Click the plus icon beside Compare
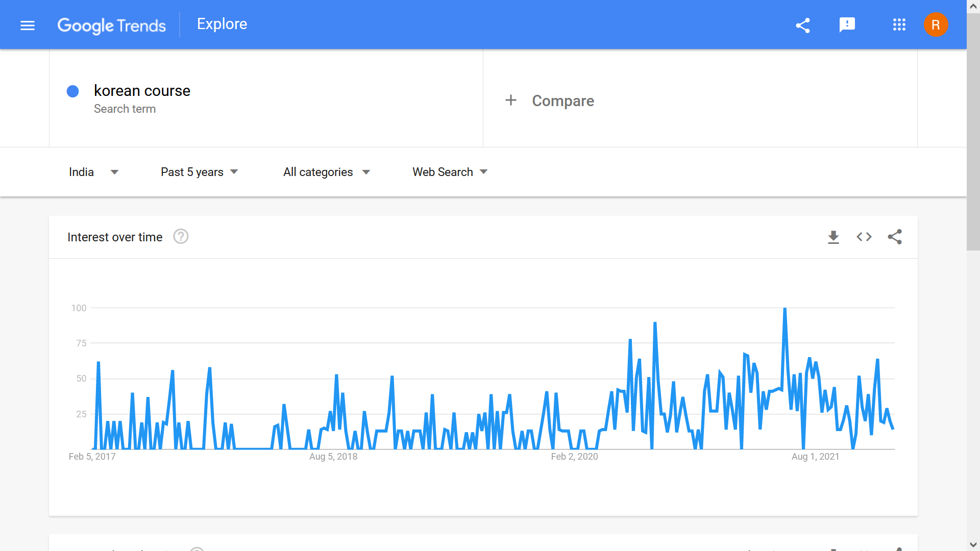The height and width of the screenshot is (551, 980). (511, 100)
